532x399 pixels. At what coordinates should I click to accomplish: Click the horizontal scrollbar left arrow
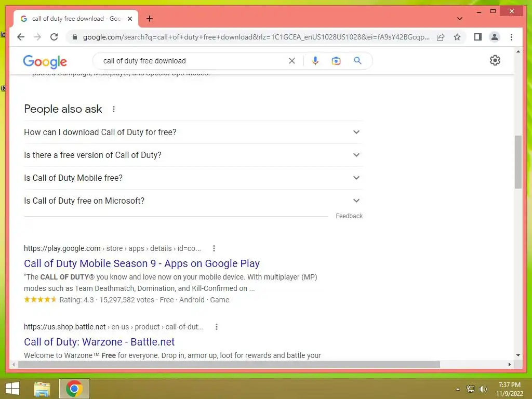click(14, 365)
